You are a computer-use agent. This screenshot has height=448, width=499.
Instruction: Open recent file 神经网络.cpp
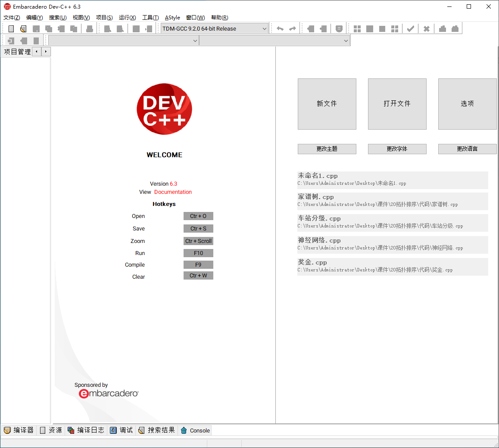coord(393,245)
